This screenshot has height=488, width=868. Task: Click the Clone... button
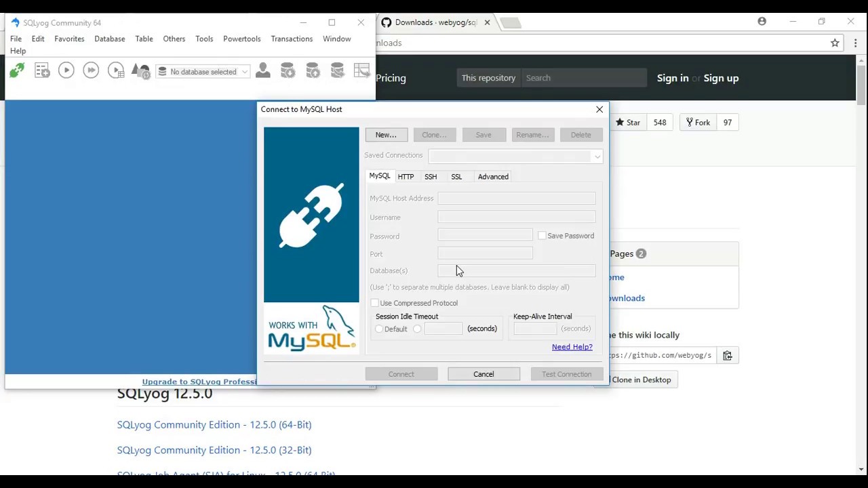point(434,135)
